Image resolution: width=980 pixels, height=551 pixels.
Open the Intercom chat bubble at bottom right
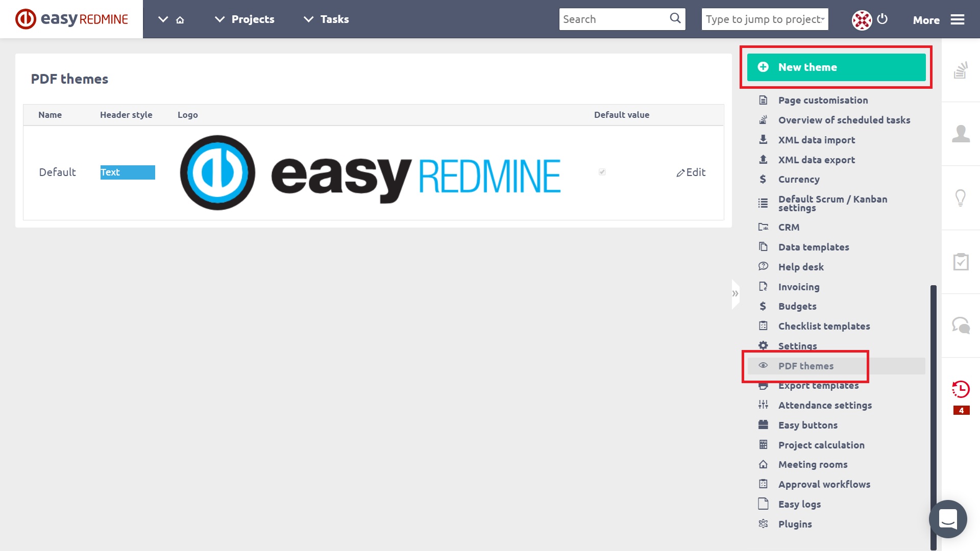point(948,519)
